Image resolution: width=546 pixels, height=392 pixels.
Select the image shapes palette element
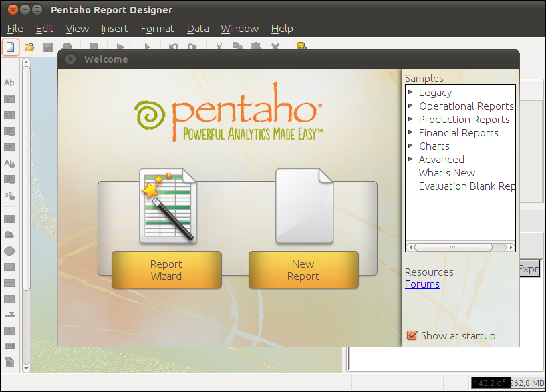pyautogui.click(x=9, y=235)
